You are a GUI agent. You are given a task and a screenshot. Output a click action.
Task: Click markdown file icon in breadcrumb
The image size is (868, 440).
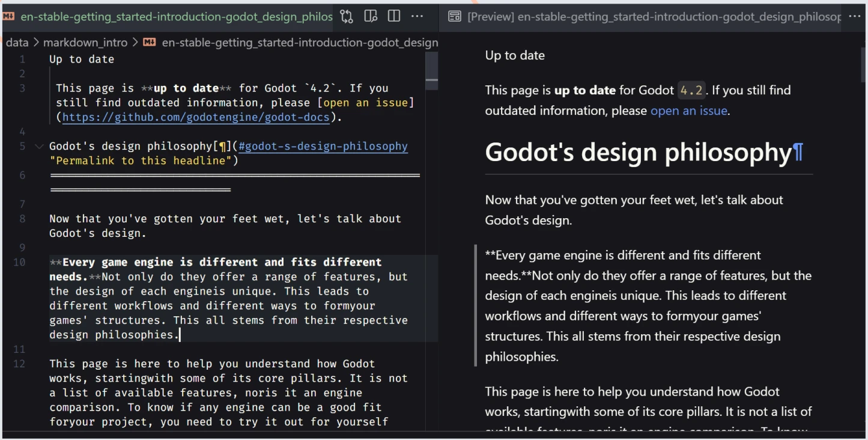pos(150,42)
